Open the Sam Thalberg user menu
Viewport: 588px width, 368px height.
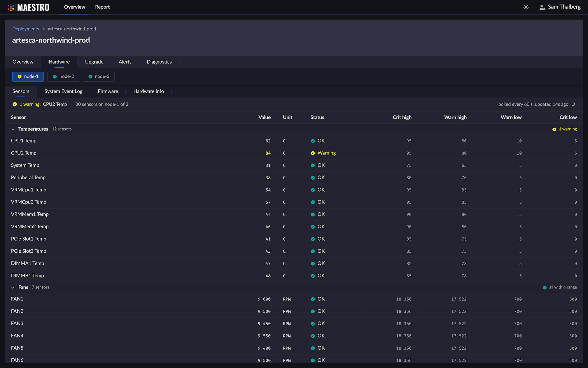pyautogui.click(x=560, y=7)
